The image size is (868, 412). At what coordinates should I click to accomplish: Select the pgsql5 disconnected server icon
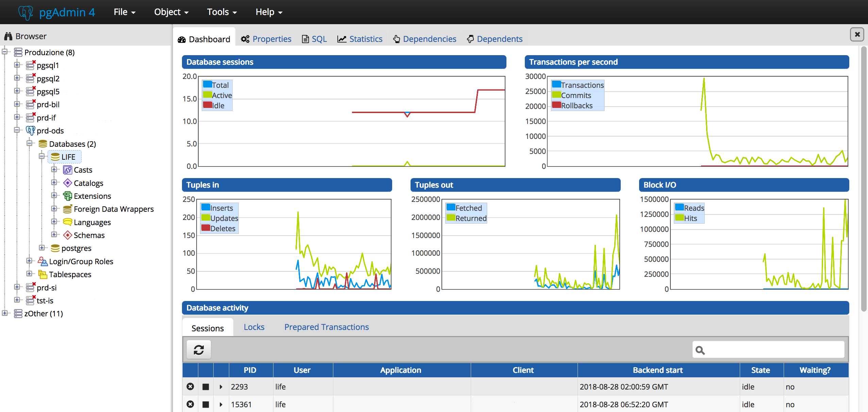click(31, 91)
